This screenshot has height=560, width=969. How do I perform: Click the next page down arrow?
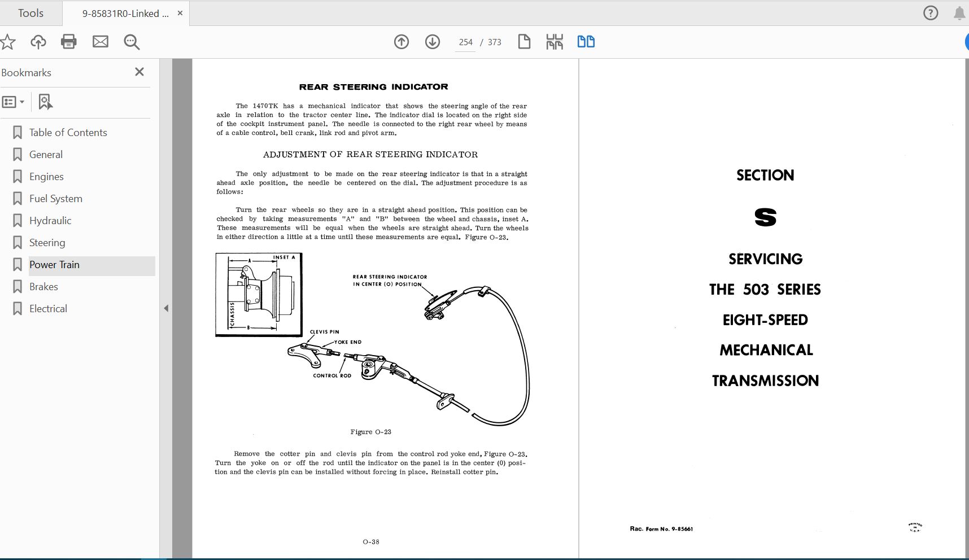point(433,42)
